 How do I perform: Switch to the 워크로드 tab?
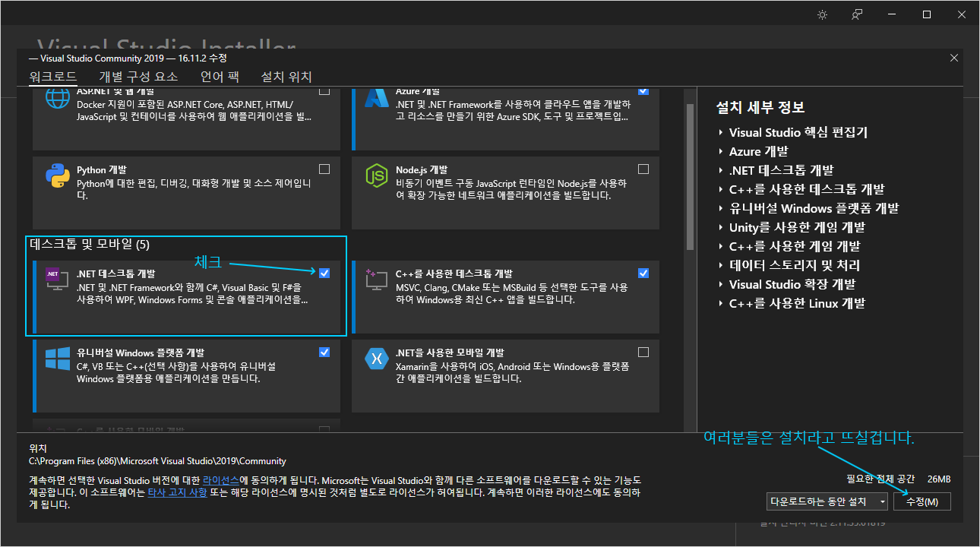pos(53,77)
